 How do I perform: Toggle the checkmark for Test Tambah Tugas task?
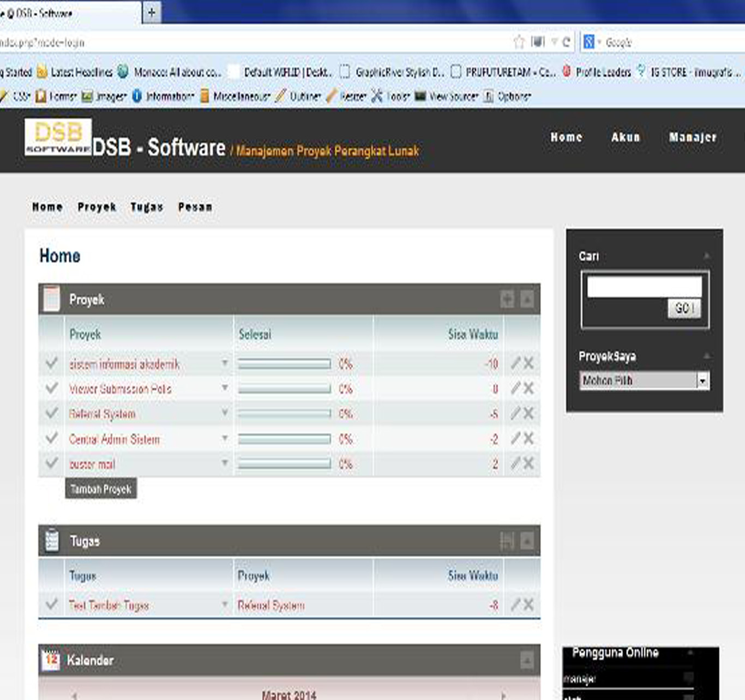pyautogui.click(x=52, y=604)
